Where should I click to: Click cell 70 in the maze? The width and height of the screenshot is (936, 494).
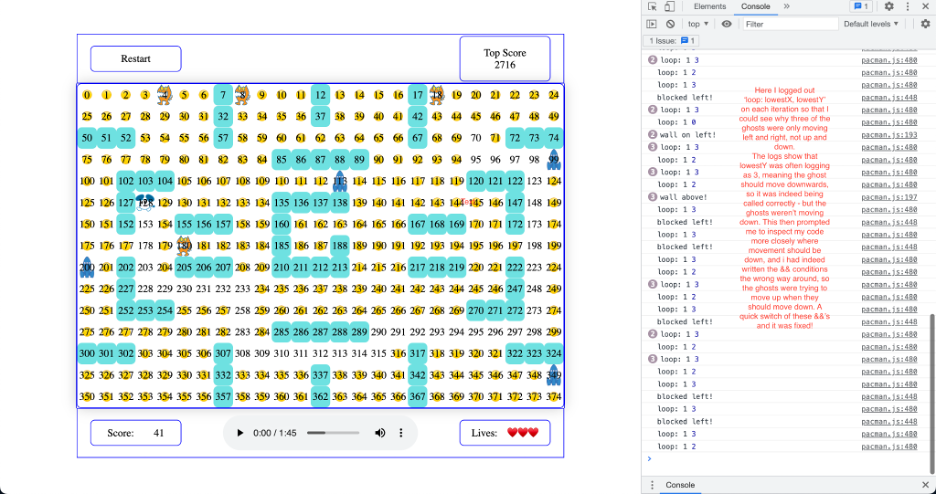click(x=476, y=138)
